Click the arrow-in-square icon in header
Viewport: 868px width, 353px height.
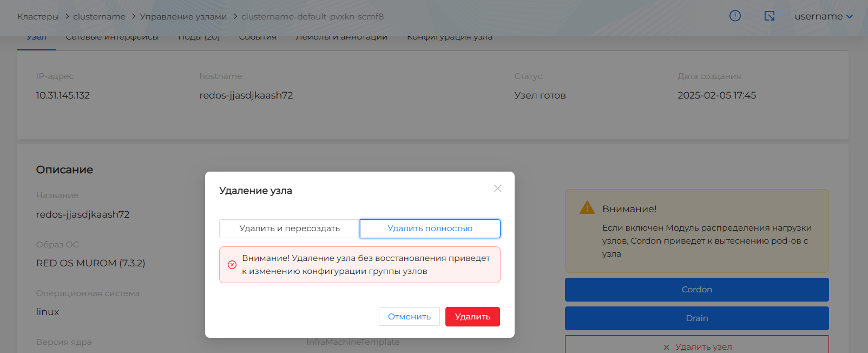pyautogui.click(x=769, y=16)
